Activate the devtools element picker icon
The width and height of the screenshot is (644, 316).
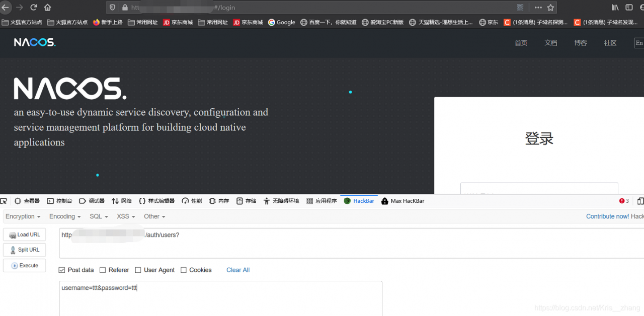(4, 201)
